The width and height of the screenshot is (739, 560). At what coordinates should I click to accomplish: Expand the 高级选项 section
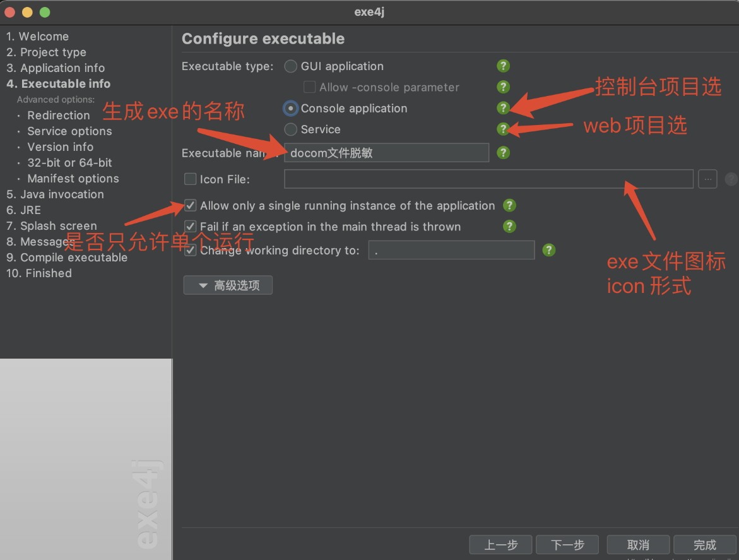[228, 285]
